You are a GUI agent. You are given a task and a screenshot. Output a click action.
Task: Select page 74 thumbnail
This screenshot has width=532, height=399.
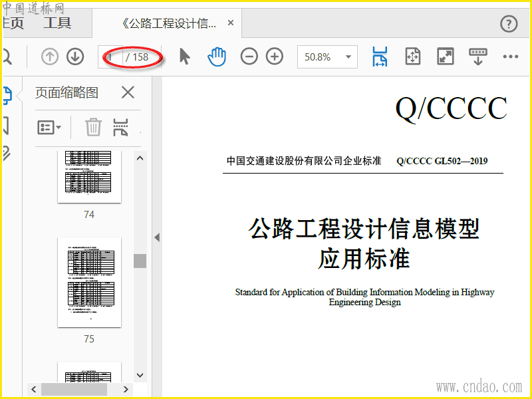[x=89, y=177]
